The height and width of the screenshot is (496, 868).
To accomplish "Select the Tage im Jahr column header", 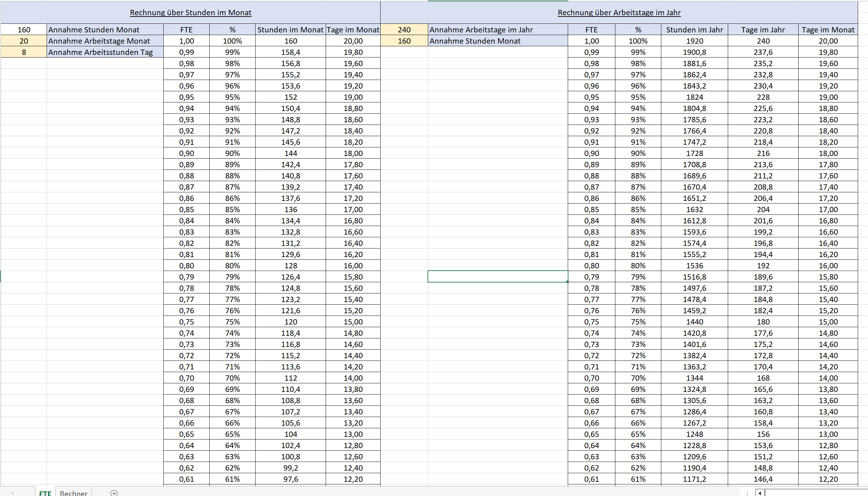I will pos(763,30).
